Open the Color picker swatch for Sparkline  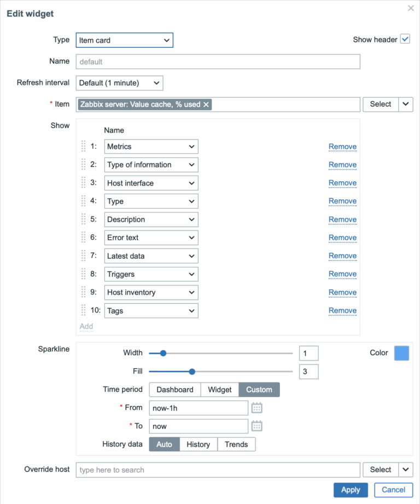(401, 353)
